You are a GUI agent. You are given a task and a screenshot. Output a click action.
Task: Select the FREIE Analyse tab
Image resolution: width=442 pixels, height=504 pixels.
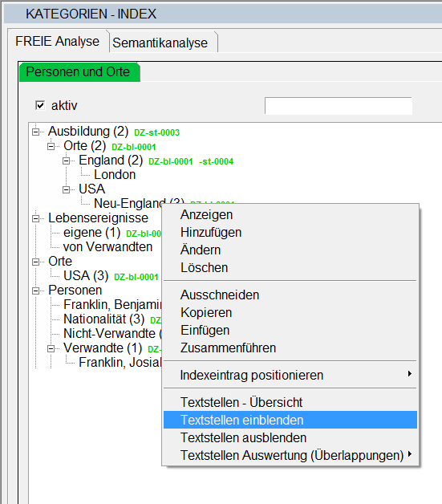(58, 41)
